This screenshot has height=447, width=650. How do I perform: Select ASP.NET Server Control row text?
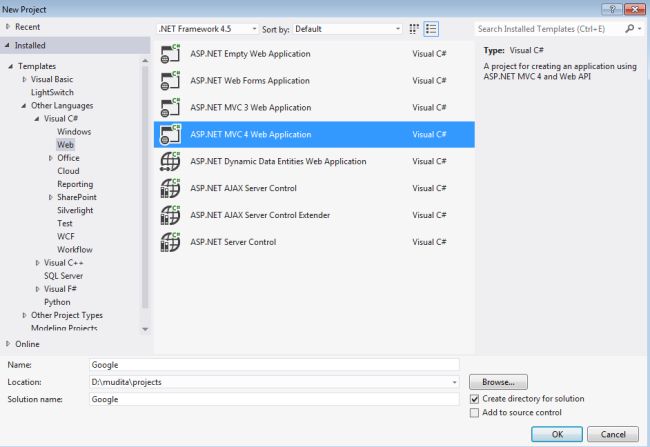tap(233, 242)
